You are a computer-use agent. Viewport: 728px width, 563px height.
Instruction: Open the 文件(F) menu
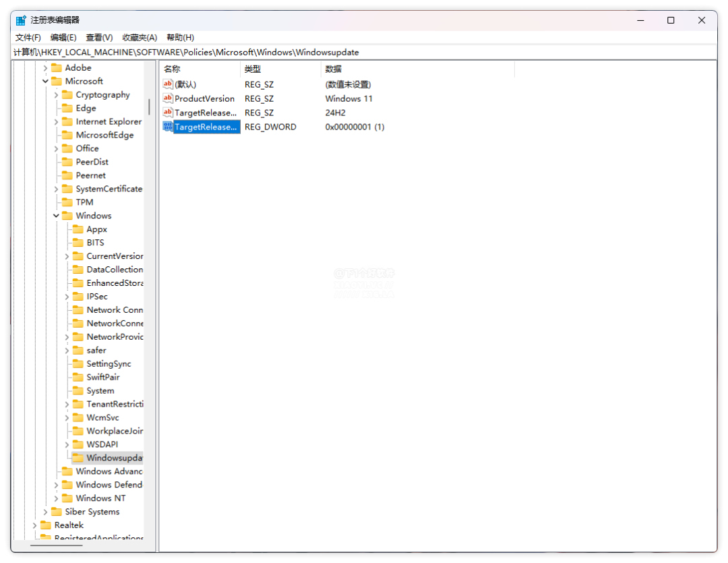click(28, 38)
